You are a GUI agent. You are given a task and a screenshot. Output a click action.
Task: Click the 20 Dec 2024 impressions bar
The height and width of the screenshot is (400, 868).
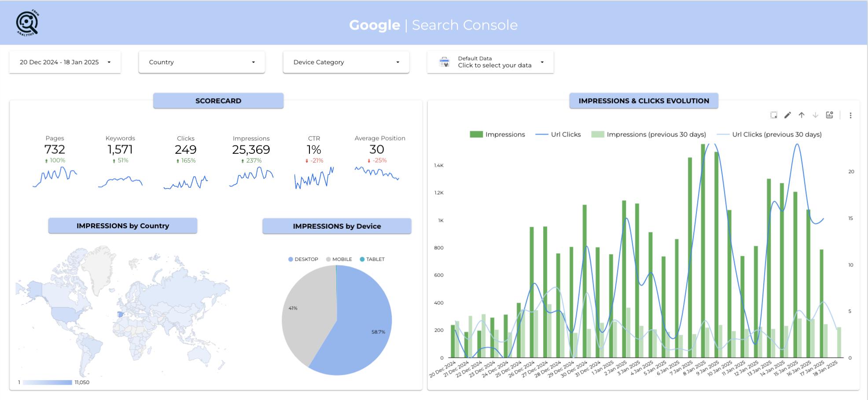(x=453, y=341)
